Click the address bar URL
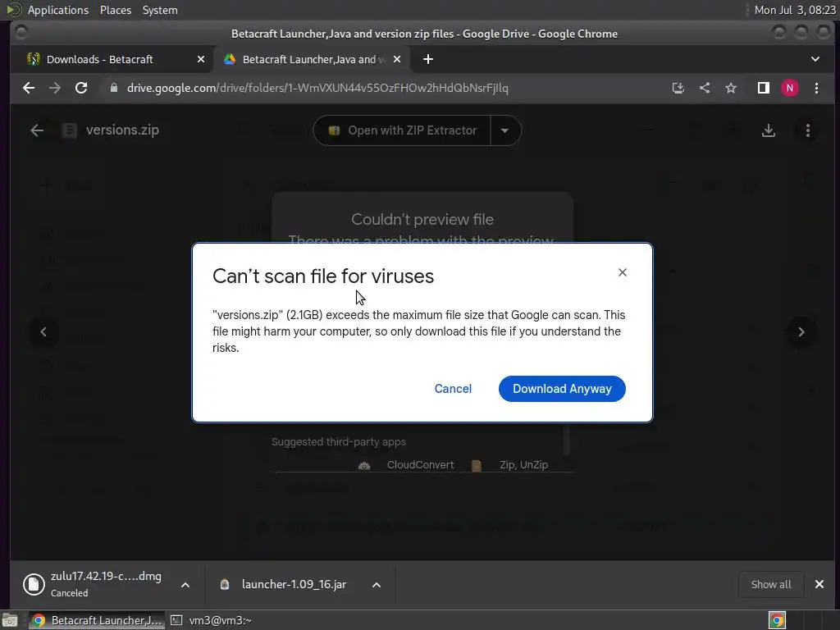This screenshot has height=630, width=840. tap(317, 89)
